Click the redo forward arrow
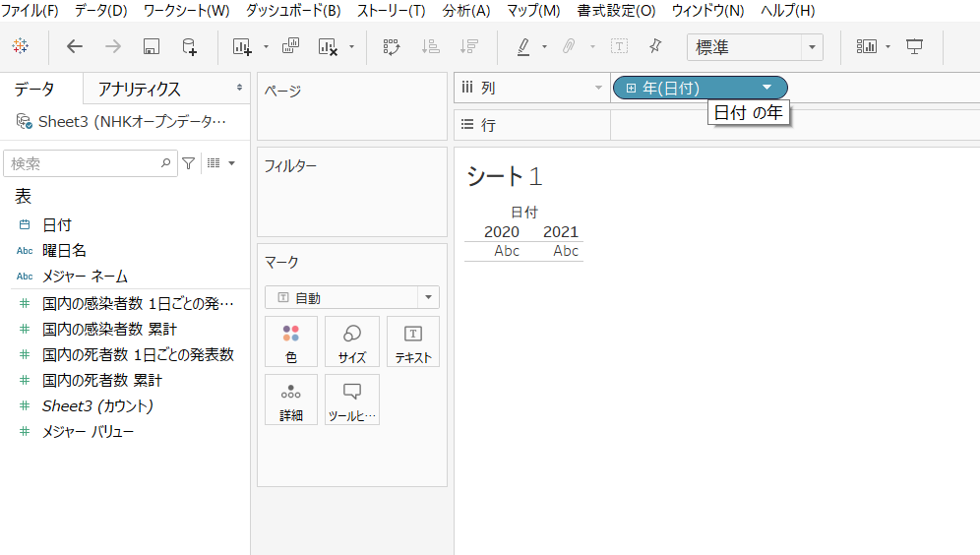The width and height of the screenshot is (980, 555). pyautogui.click(x=113, y=46)
